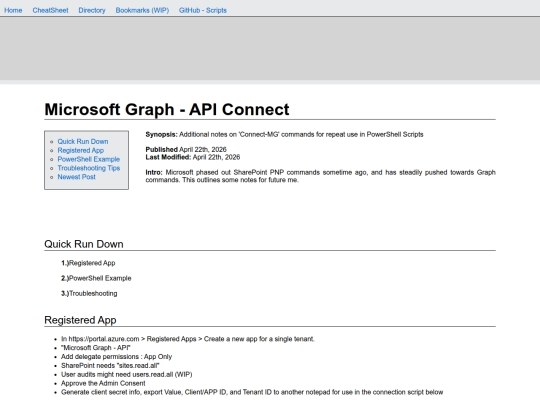Visit the GitHub - Scripts link

coord(202,10)
